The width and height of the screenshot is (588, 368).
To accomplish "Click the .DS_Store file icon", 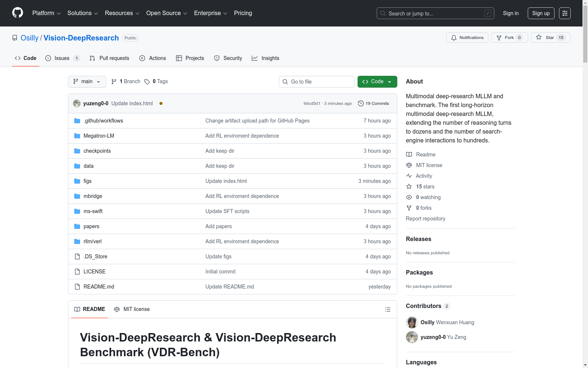I will [77, 256].
